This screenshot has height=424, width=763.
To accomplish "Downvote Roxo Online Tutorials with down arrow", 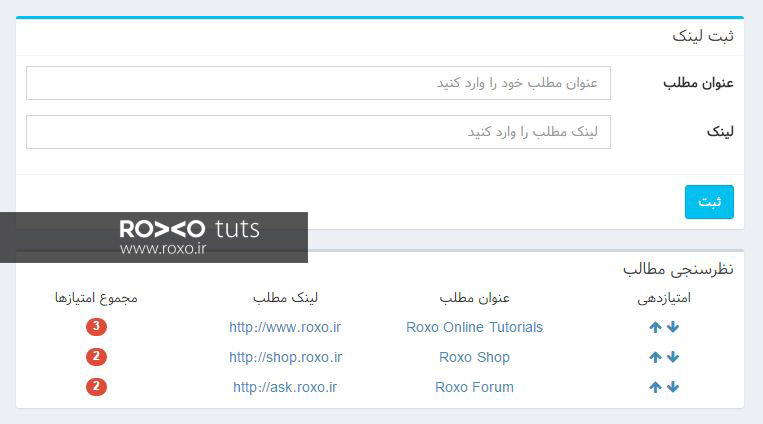I will (673, 327).
